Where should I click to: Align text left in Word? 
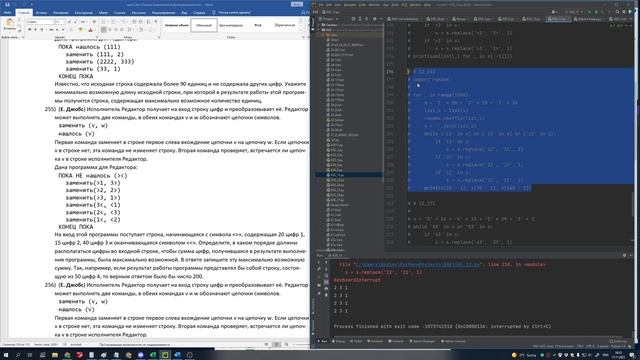coord(104,29)
